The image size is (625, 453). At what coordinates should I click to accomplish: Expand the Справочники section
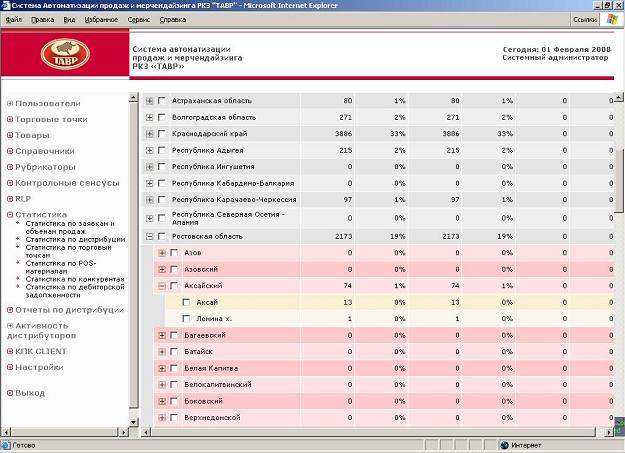click(x=10, y=151)
